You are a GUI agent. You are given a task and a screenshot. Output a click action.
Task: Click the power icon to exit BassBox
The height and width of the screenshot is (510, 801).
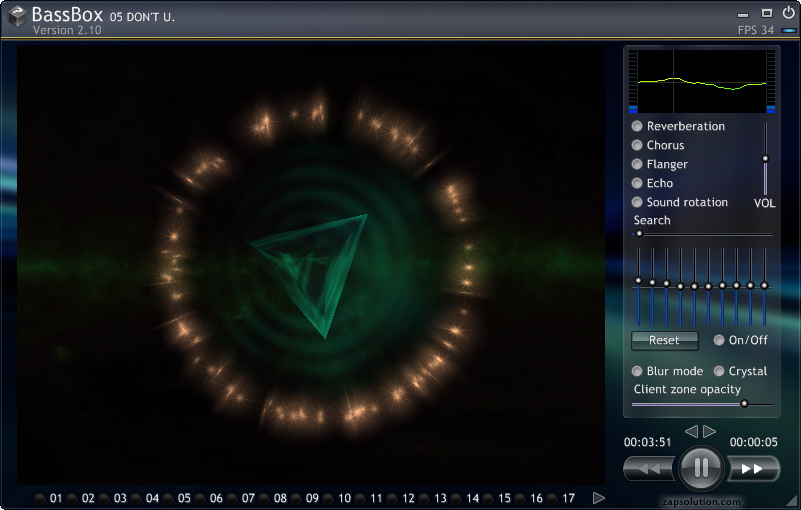788,12
